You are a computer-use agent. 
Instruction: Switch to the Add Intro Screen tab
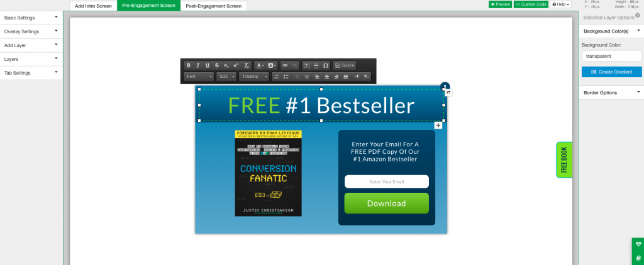(93, 6)
